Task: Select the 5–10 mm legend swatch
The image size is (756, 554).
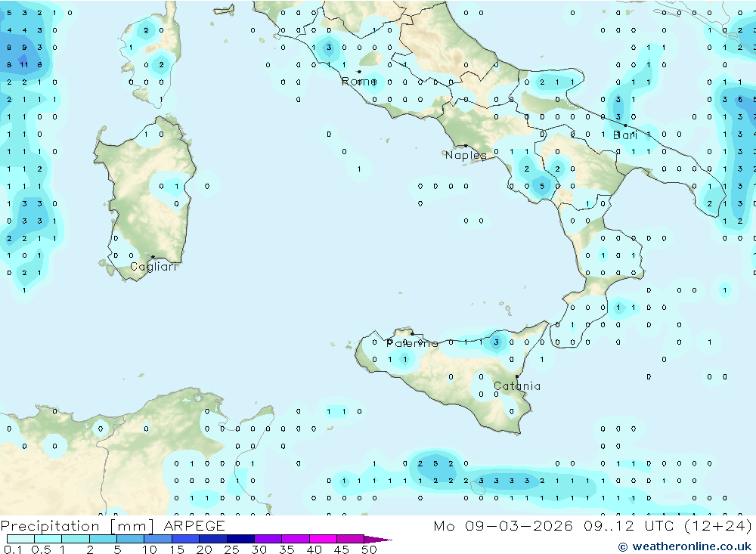Action: coord(130,539)
